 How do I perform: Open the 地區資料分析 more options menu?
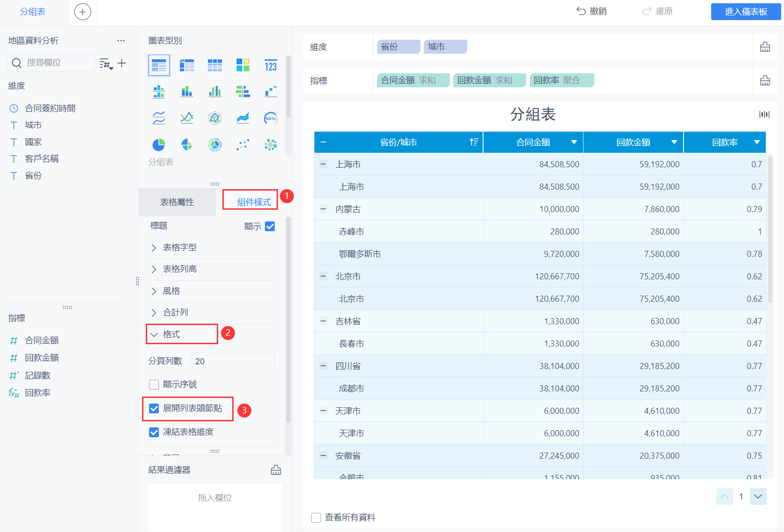pyautogui.click(x=121, y=41)
